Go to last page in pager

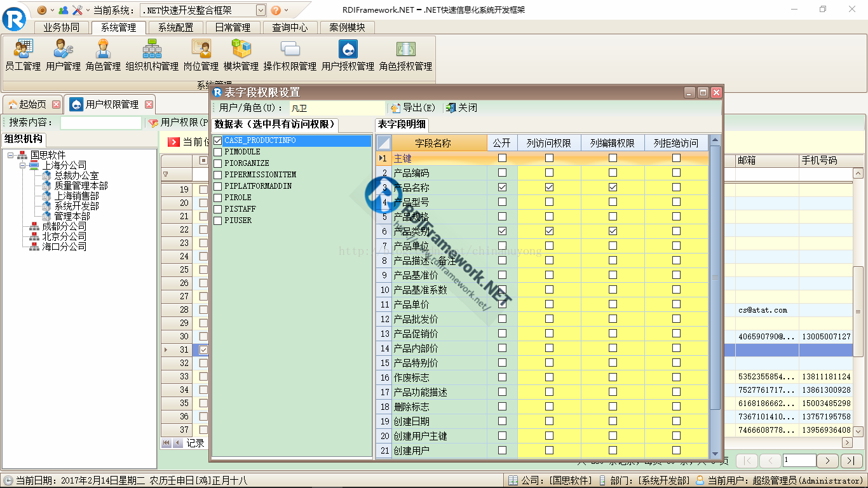[851, 461]
